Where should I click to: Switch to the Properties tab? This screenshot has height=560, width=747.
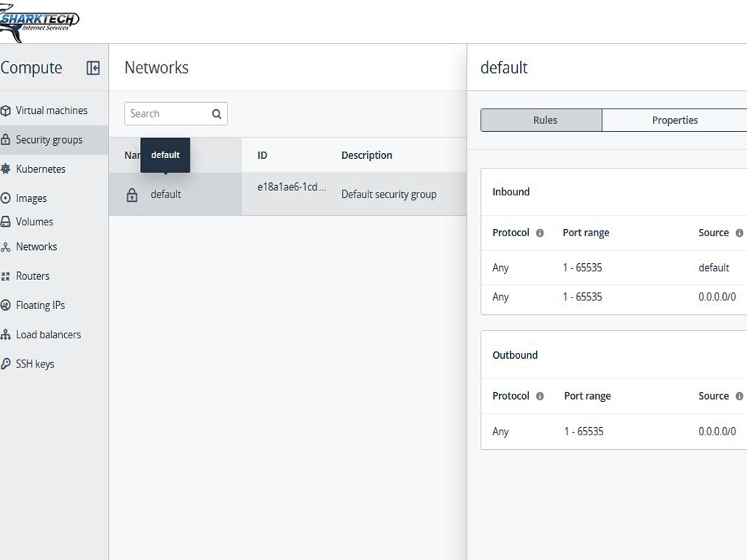pos(674,120)
